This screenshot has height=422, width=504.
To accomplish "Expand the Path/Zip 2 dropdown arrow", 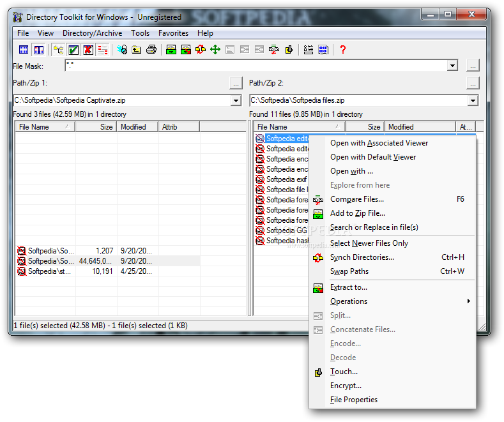I will coord(473,100).
